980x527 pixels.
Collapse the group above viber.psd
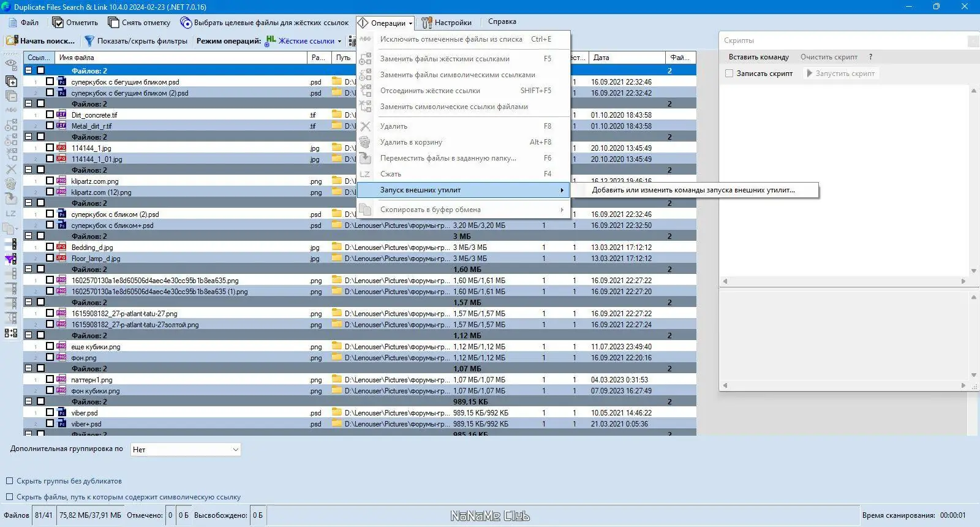pos(28,401)
